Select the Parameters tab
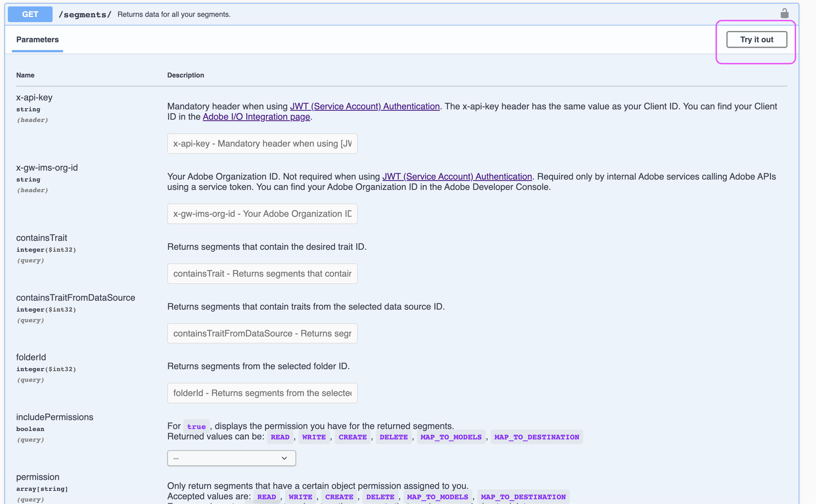This screenshot has height=504, width=816. tap(37, 40)
